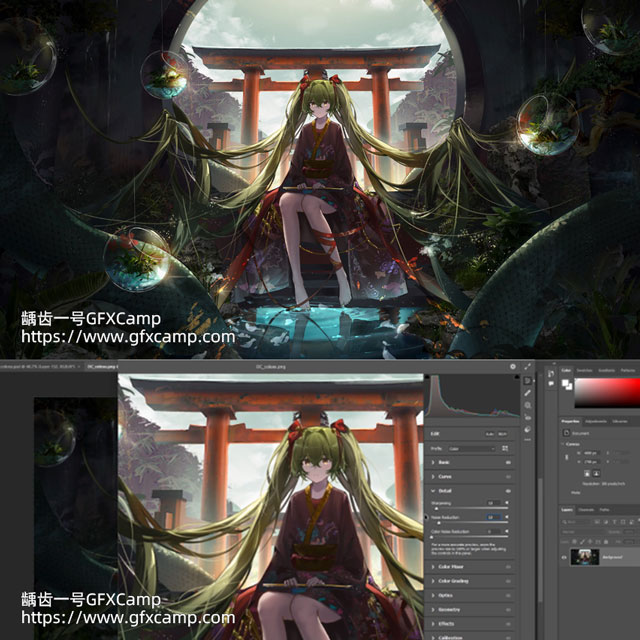
Task: Switch to the Adjustments tab
Action: tap(596, 421)
